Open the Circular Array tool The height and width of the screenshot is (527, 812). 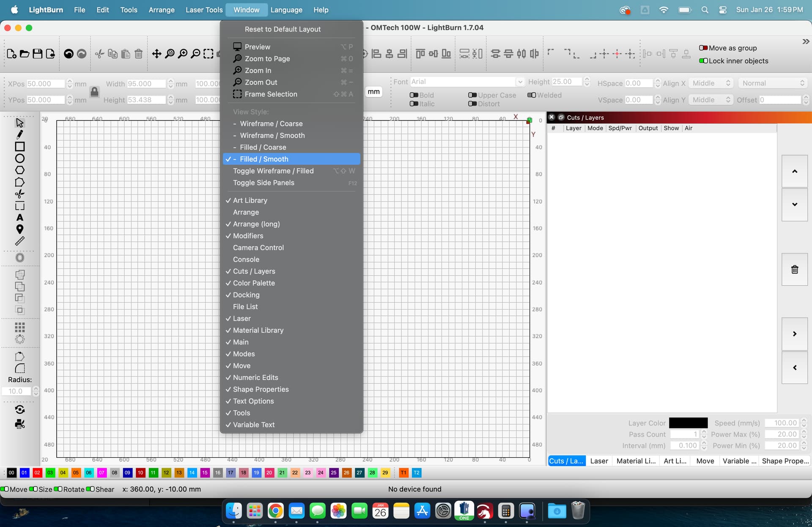pyautogui.click(x=19, y=339)
